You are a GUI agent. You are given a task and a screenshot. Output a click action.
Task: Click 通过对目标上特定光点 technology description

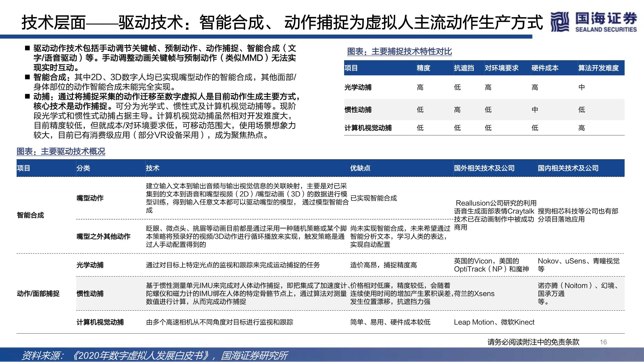(233, 265)
